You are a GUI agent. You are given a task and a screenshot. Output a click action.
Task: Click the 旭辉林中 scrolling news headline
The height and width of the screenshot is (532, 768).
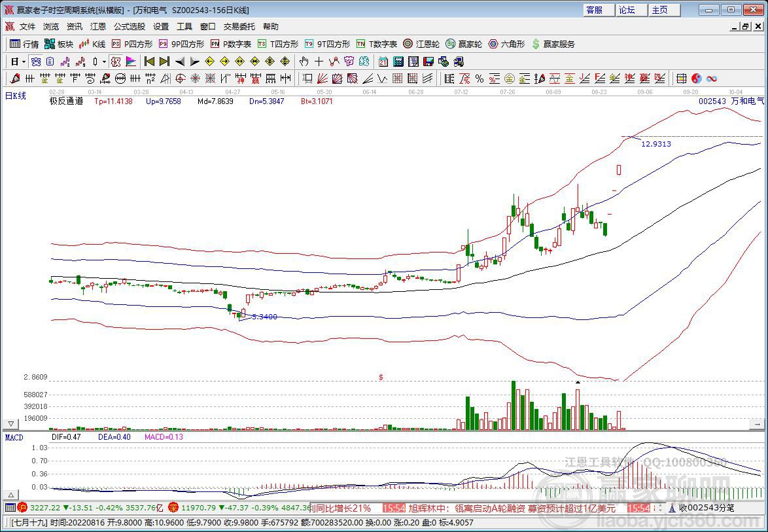click(x=512, y=508)
